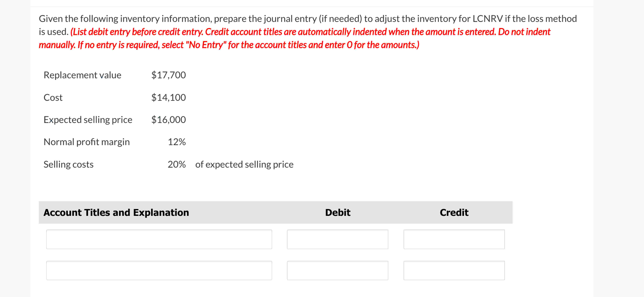Select the 12% profit margin value
The height and width of the screenshot is (297, 644).
click(x=177, y=142)
